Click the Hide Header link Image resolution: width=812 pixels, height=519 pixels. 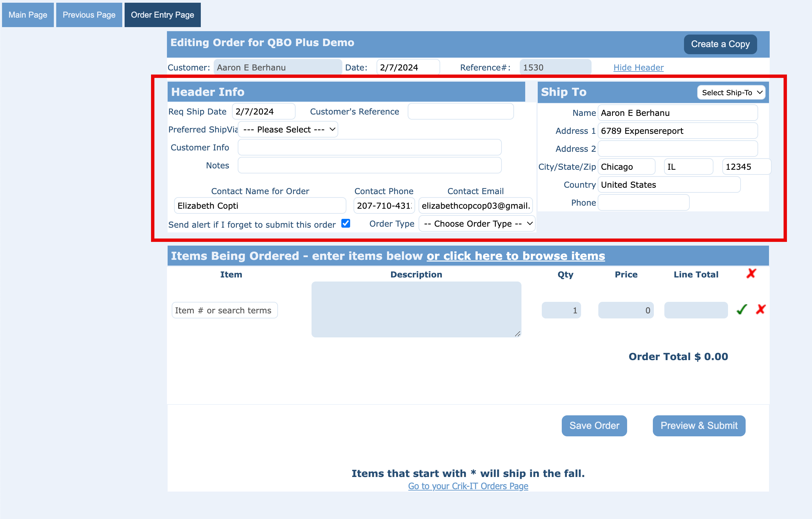pyautogui.click(x=638, y=67)
